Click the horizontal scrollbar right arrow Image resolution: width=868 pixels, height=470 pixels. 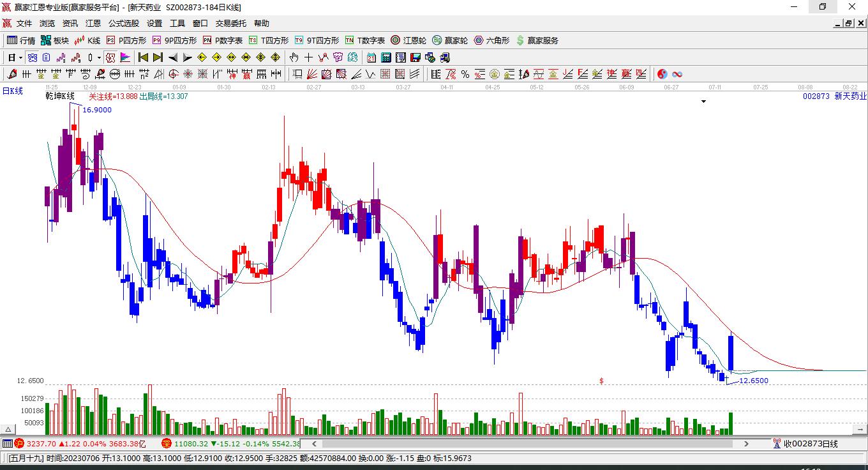pos(747,444)
